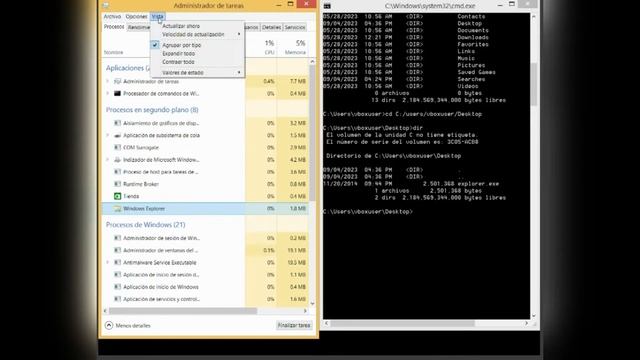Click the Task Manager title bar icon
Image resolution: width=640 pixels, height=360 pixels.
[106, 5]
